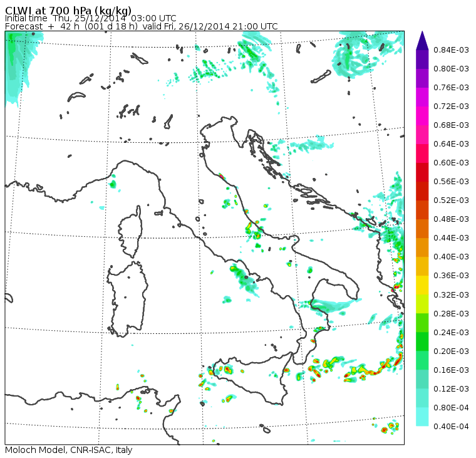Click the magenta swatch between 0.72E-03 and 0.76E-03

pyautogui.click(x=422, y=97)
